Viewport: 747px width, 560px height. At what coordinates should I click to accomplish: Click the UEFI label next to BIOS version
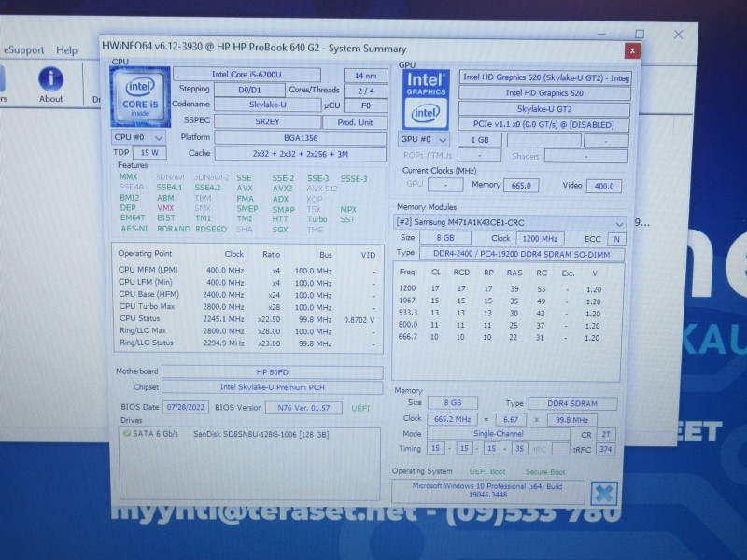coord(360,408)
